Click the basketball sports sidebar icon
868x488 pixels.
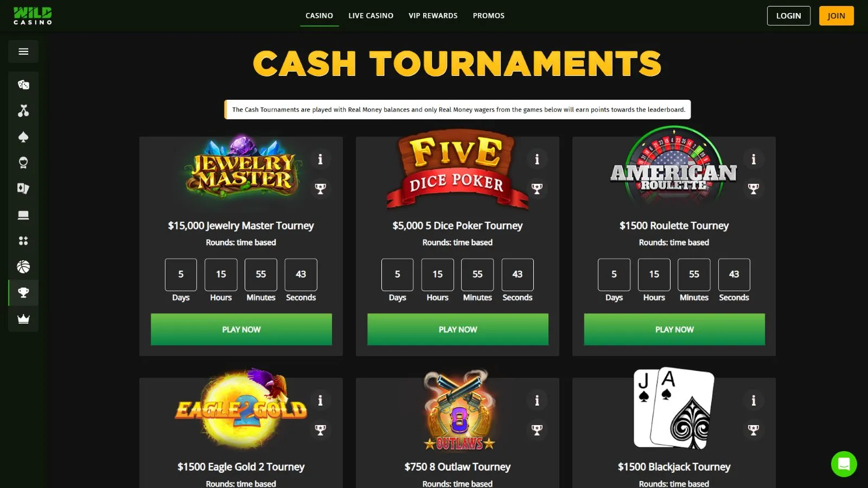[23, 267]
